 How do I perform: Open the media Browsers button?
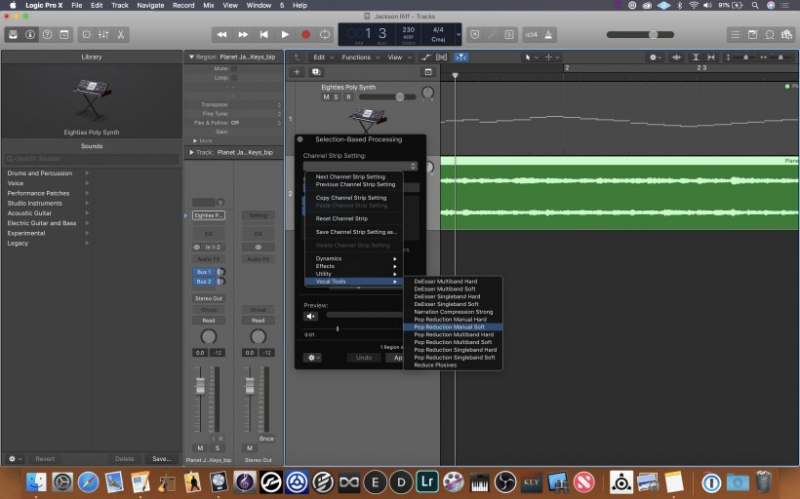pyautogui.click(x=787, y=34)
